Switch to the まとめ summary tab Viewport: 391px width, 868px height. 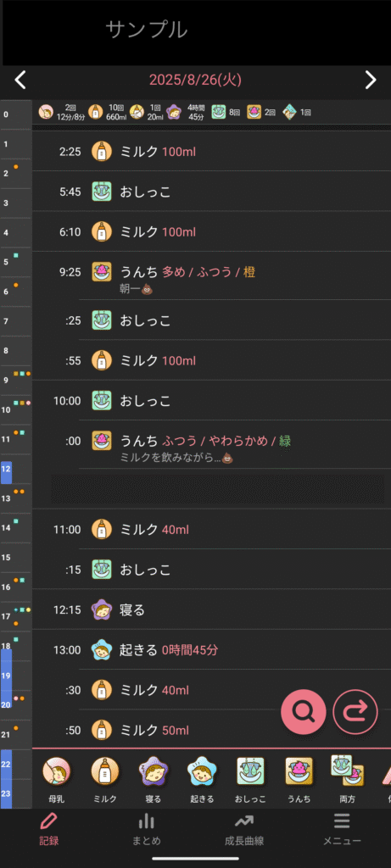coord(147,830)
